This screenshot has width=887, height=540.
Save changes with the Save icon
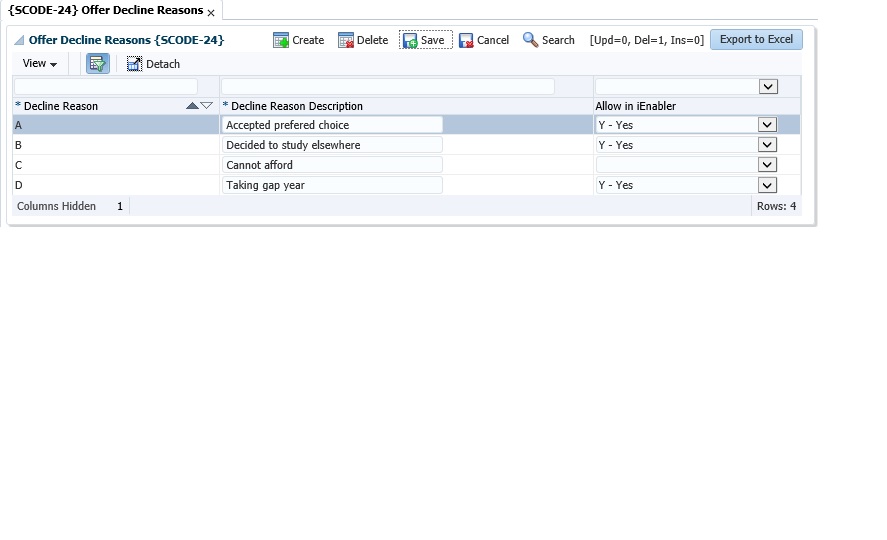click(x=410, y=40)
